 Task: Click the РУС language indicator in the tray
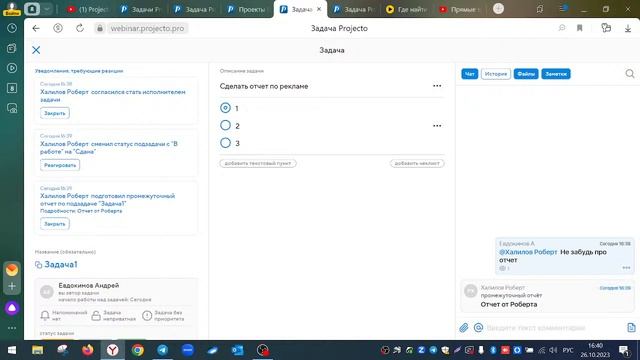[568, 350]
